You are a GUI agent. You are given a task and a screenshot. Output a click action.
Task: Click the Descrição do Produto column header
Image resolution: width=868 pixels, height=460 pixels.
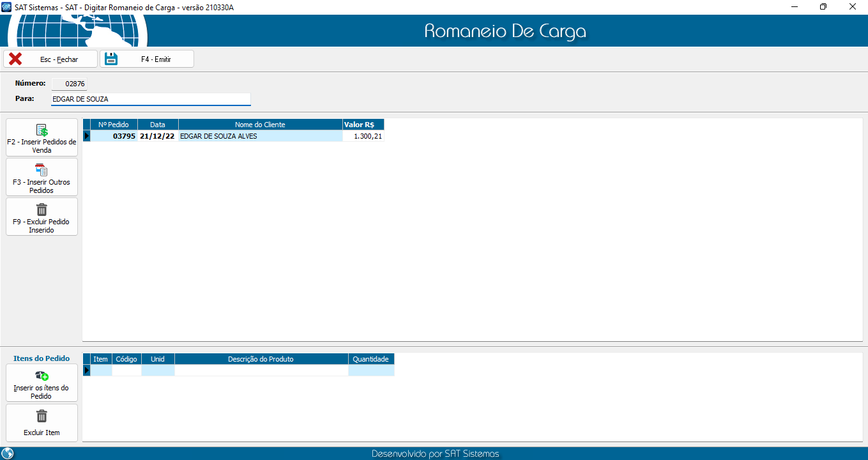(x=261, y=359)
